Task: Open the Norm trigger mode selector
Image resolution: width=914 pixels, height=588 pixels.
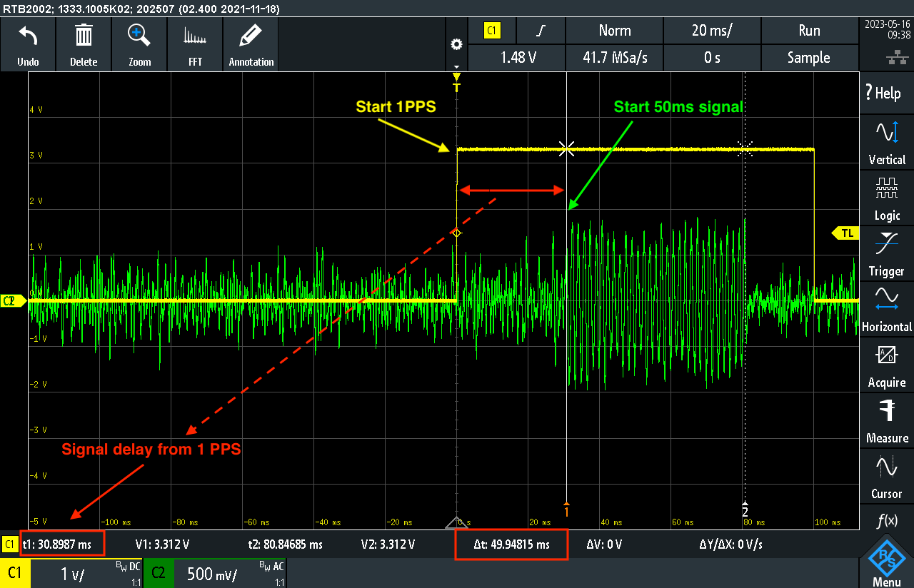Action: [x=614, y=31]
